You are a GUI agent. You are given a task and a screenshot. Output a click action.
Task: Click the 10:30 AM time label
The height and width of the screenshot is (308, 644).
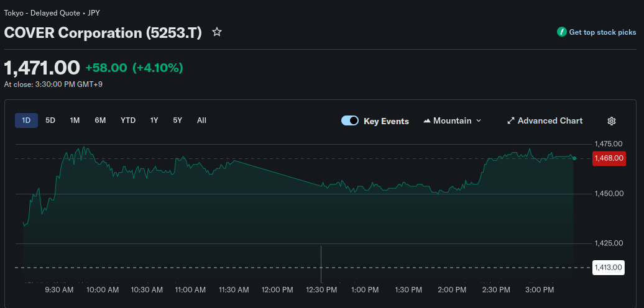147,290
